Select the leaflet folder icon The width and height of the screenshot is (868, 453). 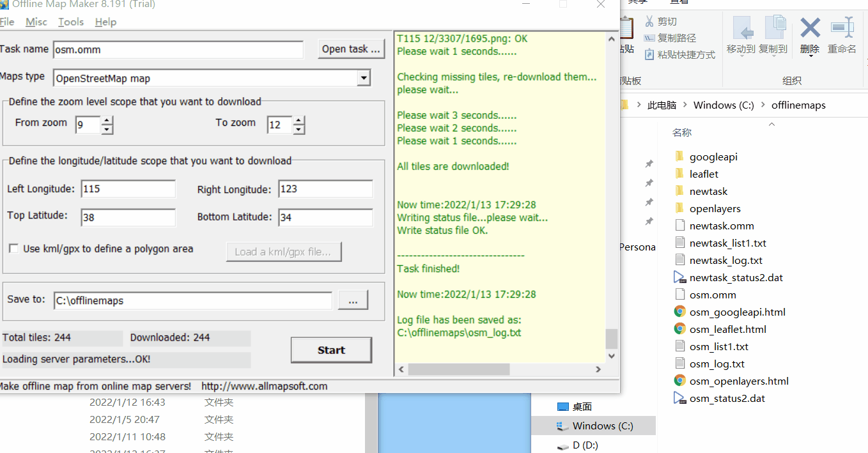[x=679, y=174]
